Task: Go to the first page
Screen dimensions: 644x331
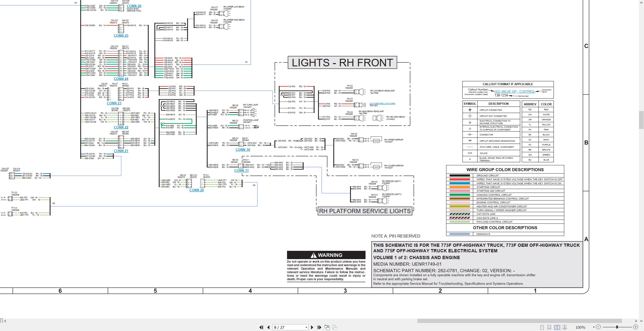Action: [x=261, y=327]
